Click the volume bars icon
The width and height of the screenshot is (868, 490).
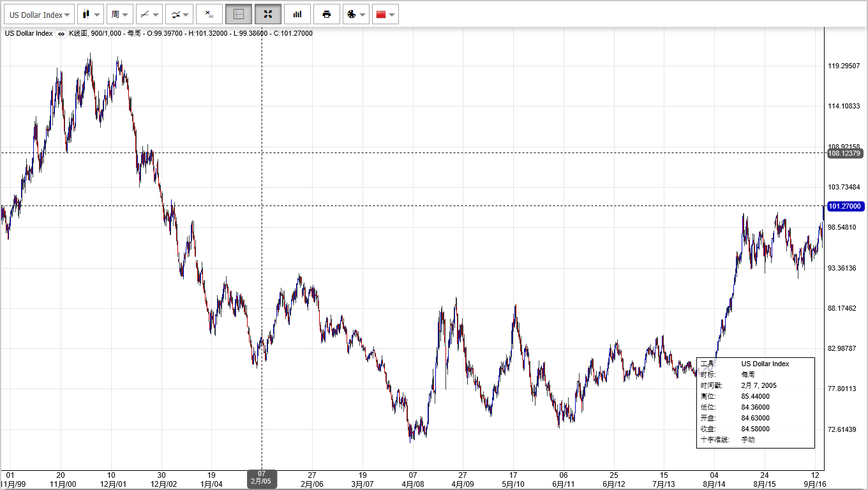pos(297,14)
